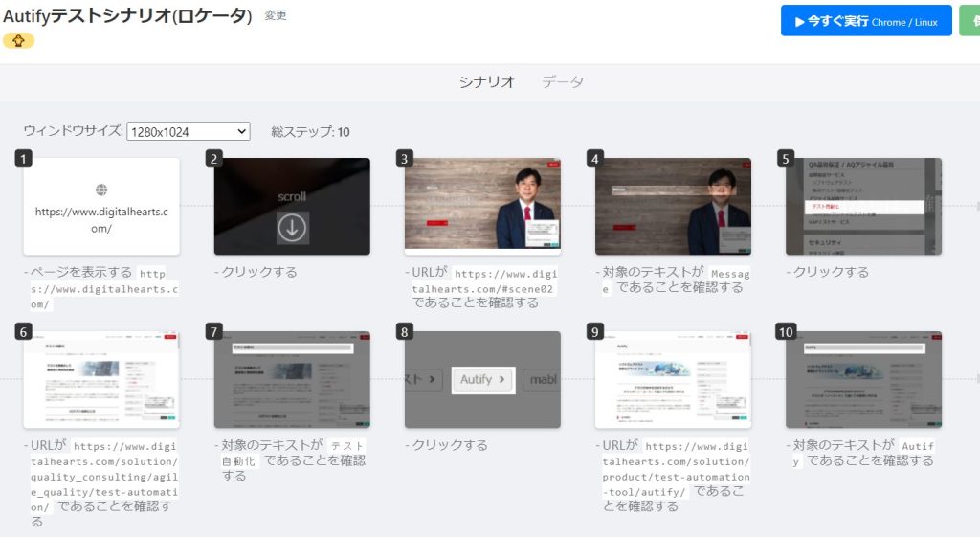The image size is (980, 537).
Task: Click step 4 Message text assertion description
Action: click(x=673, y=280)
